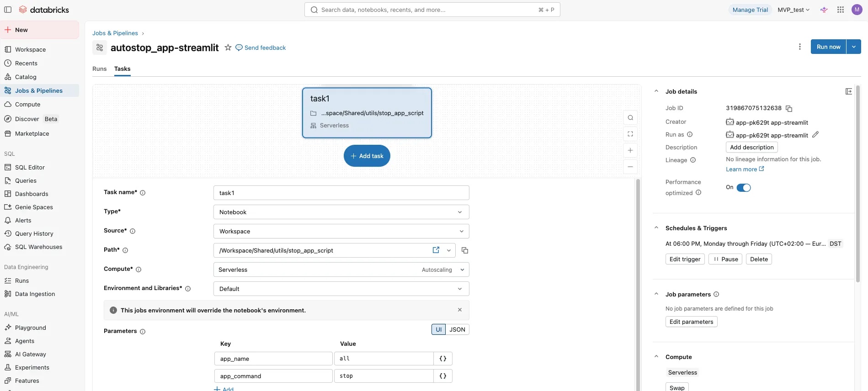Dismiss the environment override notice
This screenshot has height=391, width=868.
tap(460, 310)
